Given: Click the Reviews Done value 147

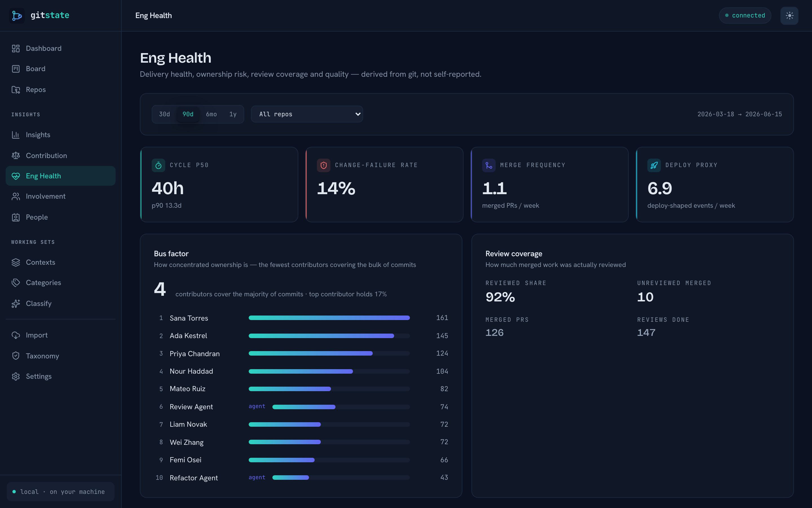Looking at the screenshot, I should [646, 333].
